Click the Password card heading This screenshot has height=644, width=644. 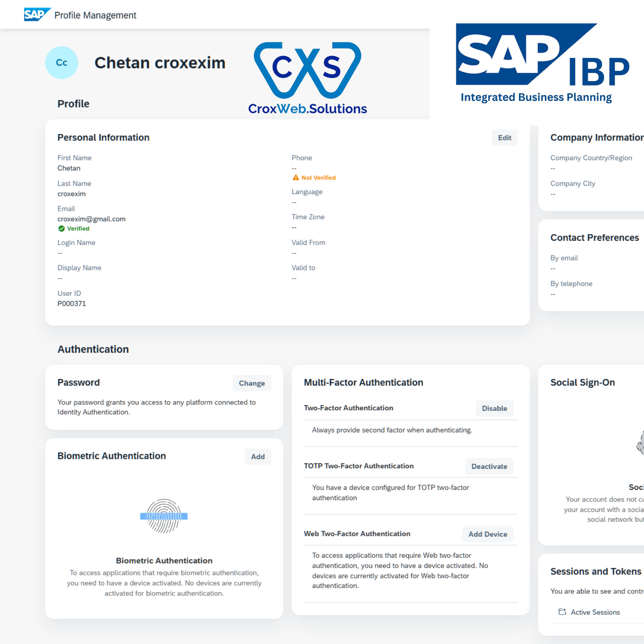tap(79, 383)
